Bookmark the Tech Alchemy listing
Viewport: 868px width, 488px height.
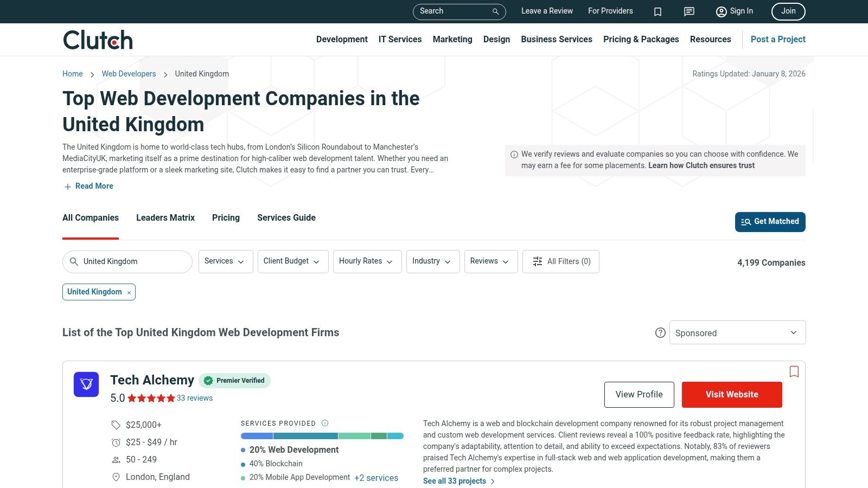click(794, 371)
